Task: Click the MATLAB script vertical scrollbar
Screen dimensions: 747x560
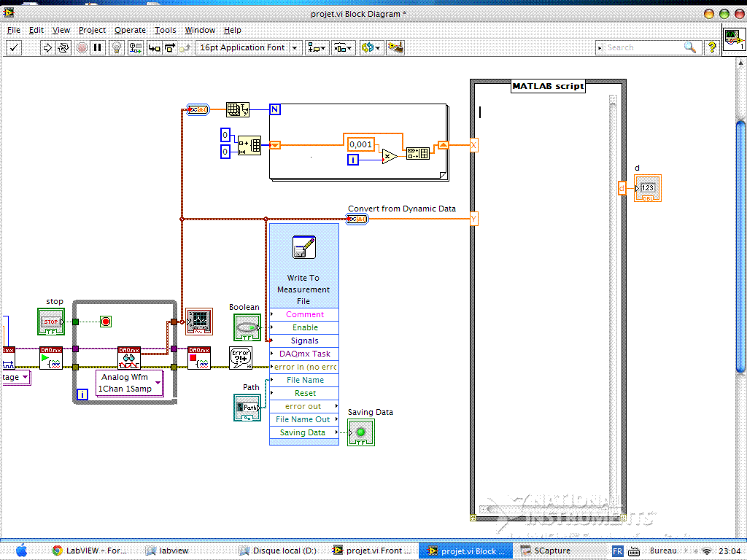Action: pos(613,300)
